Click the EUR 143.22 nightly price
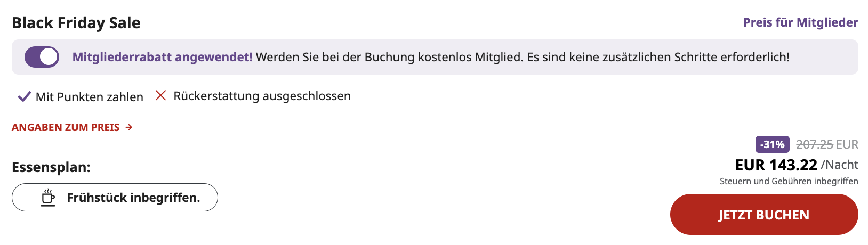Image resolution: width=868 pixels, height=245 pixels. click(776, 165)
